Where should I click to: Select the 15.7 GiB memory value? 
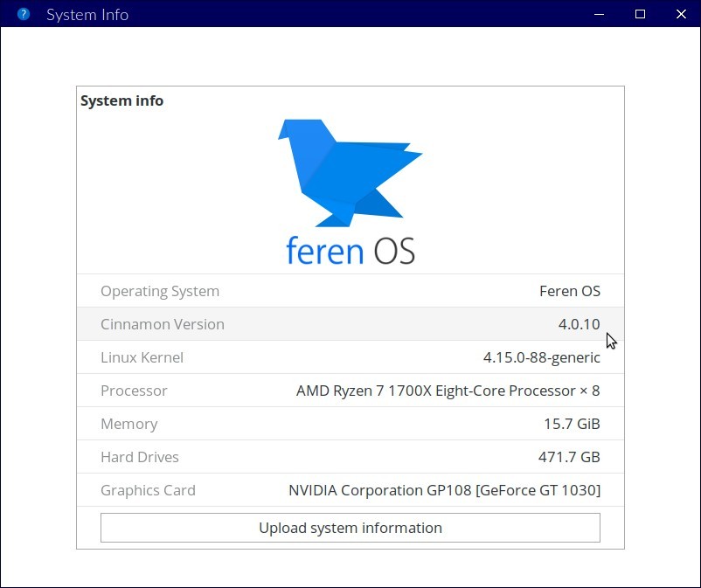tap(572, 424)
